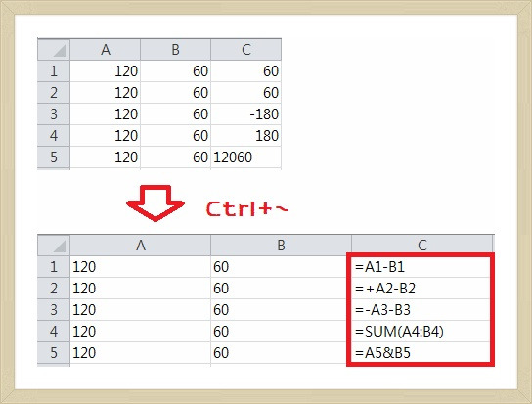Click upper table cell A5 showing 120
The image size is (532, 404).
pos(106,157)
